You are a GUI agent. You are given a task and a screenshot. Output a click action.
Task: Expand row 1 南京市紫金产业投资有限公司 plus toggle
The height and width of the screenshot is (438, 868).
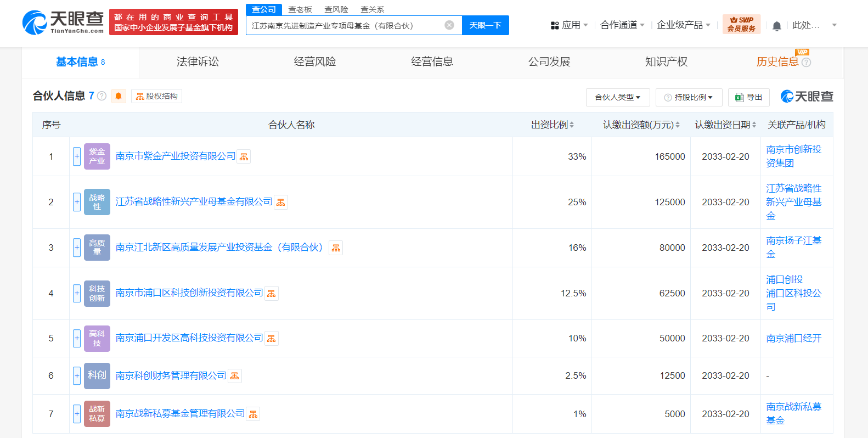click(77, 156)
